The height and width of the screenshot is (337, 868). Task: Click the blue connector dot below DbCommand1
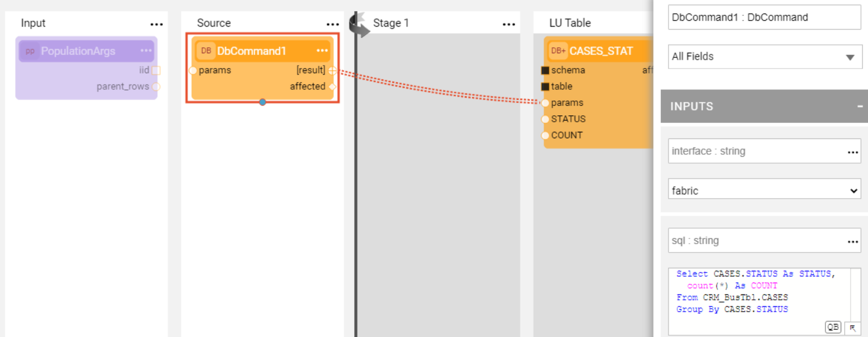[262, 102]
